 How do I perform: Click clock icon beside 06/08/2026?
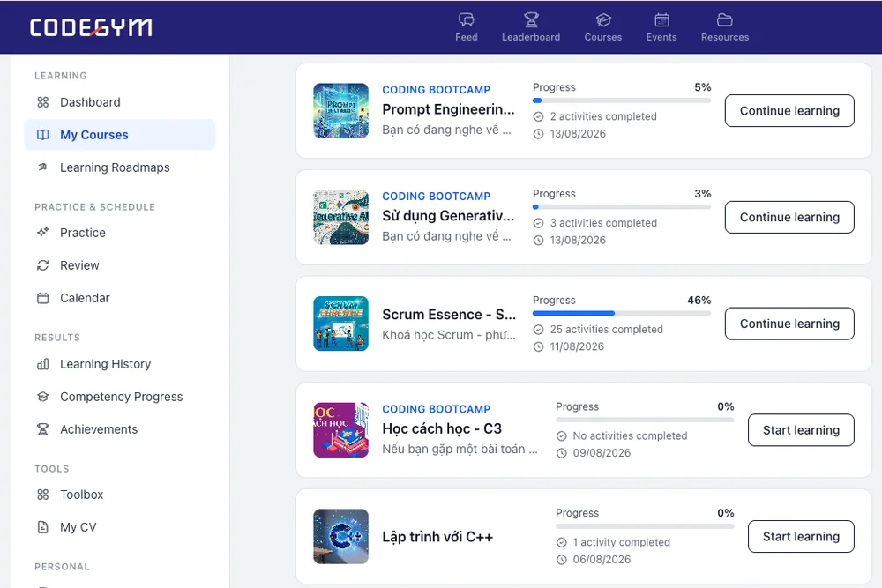[x=561, y=560]
